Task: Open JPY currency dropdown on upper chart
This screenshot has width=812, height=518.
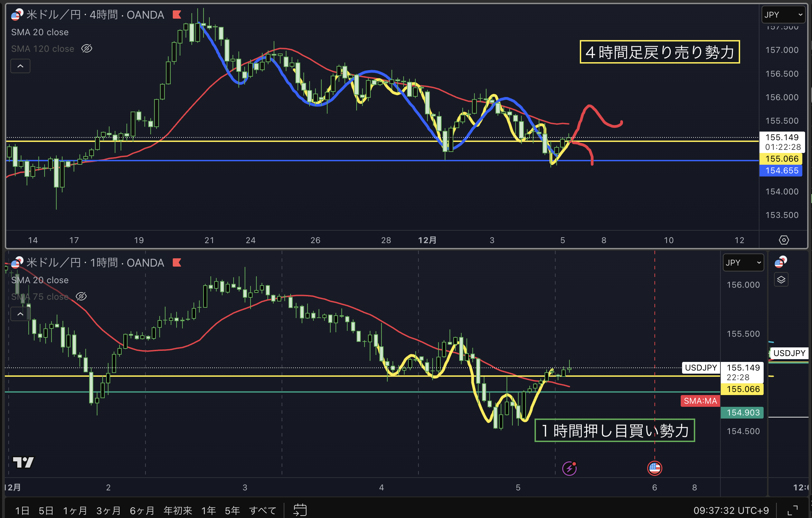Action: pyautogui.click(x=783, y=15)
